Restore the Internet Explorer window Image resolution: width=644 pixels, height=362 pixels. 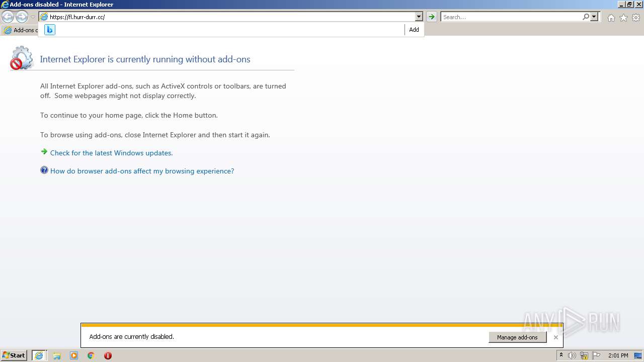pos(629,4)
